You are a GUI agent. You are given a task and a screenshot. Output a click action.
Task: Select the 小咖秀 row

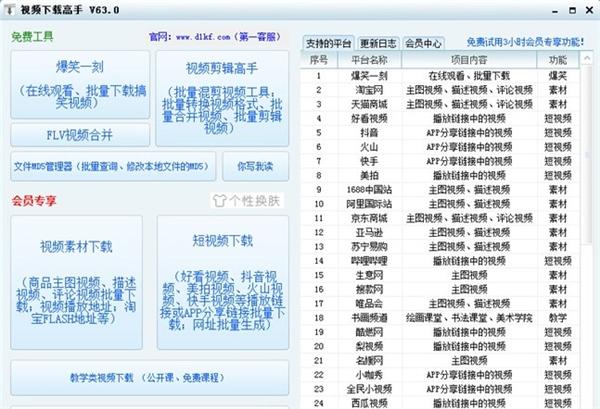[440, 375]
